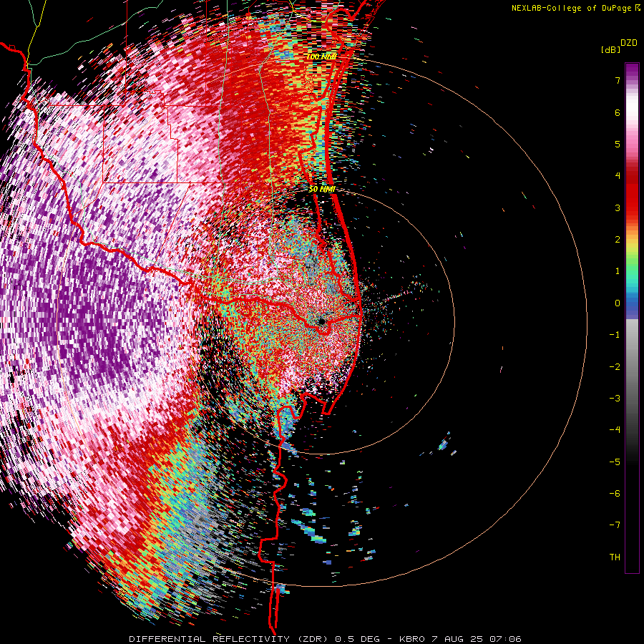Viewport: 644px width, 644px height.
Task: Click the purple top of the color bar
Action: 632,70
